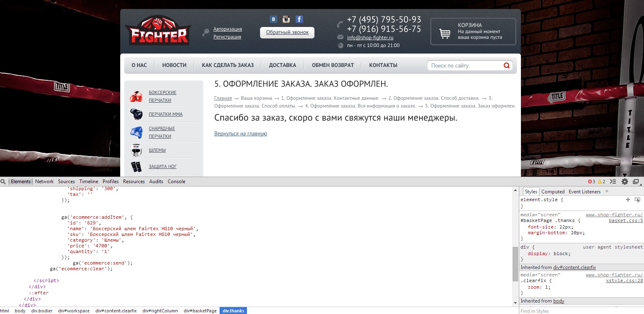Screen dimensions: 644x314
Task: Click the Авторизация link
Action: 228,29
